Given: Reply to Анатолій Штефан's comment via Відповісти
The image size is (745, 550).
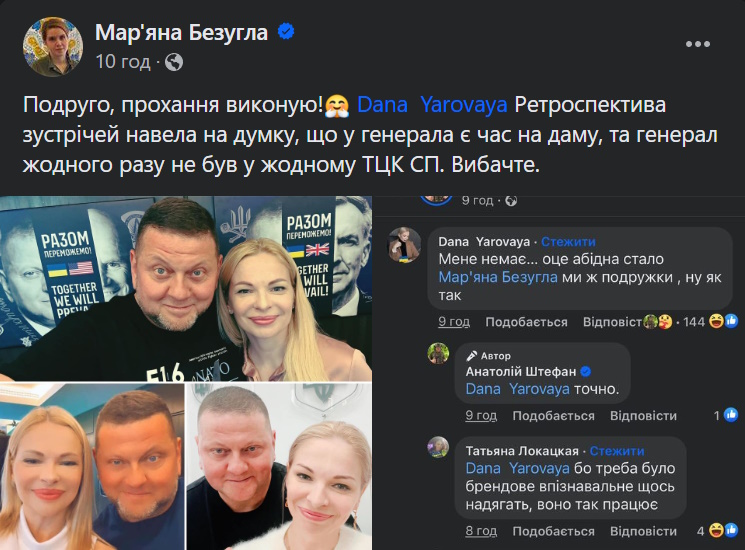Looking at the screenshot, I should pos(643,416).
